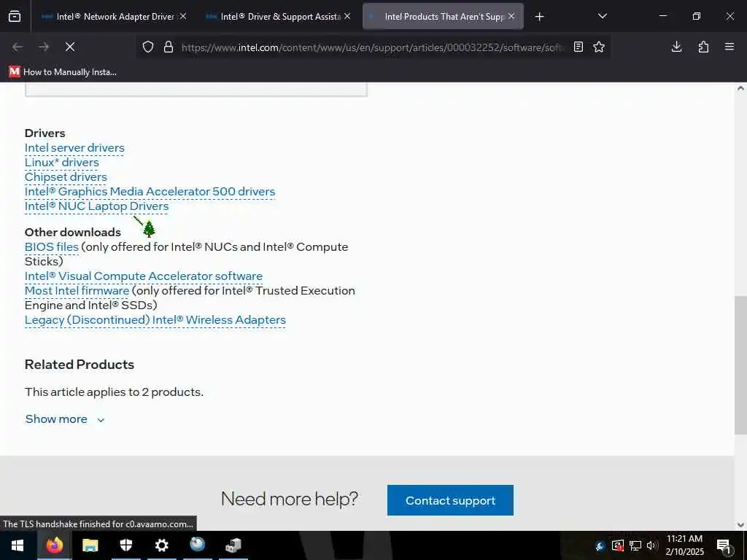The height and width of the screenshot is (560, 747).
Task: Close the Driver & Support Assistant tab
Action: (347, 16)
